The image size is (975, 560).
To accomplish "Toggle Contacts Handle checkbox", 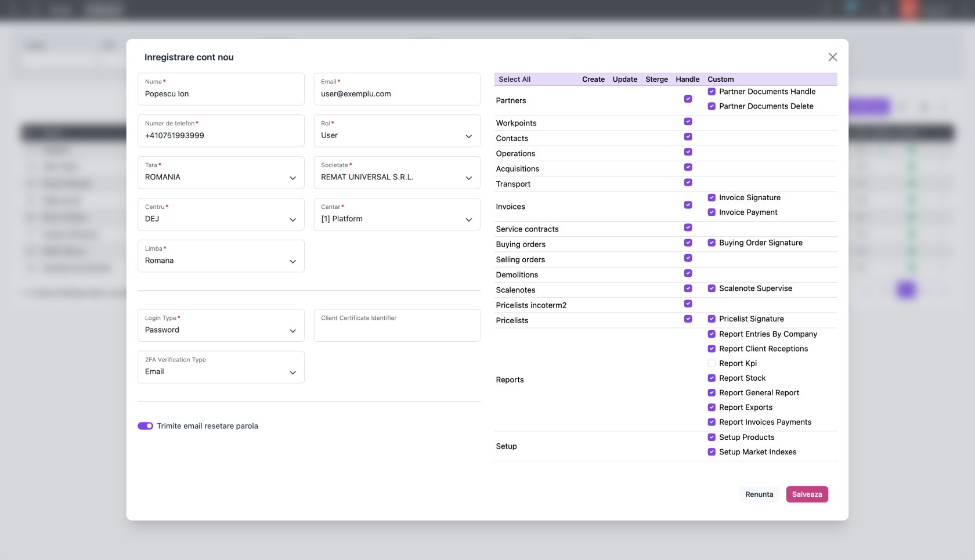I will pos(688,137).
